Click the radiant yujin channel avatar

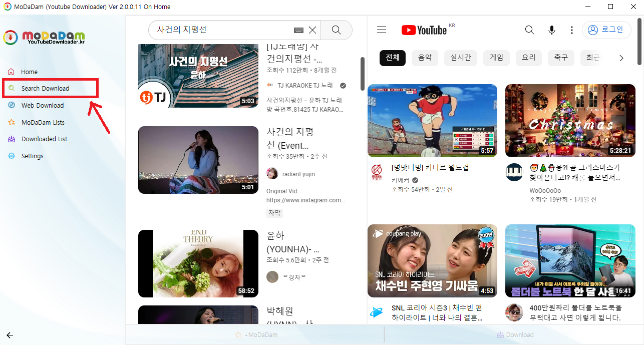click(272, 174)
